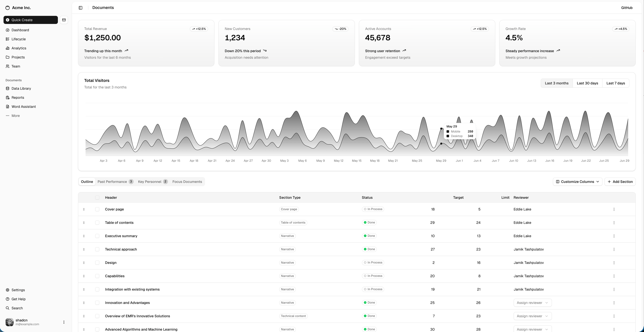Open the Word Assistant
This screenshot has width=644, height=332.
pyautogui.click(x=24, y=106)
